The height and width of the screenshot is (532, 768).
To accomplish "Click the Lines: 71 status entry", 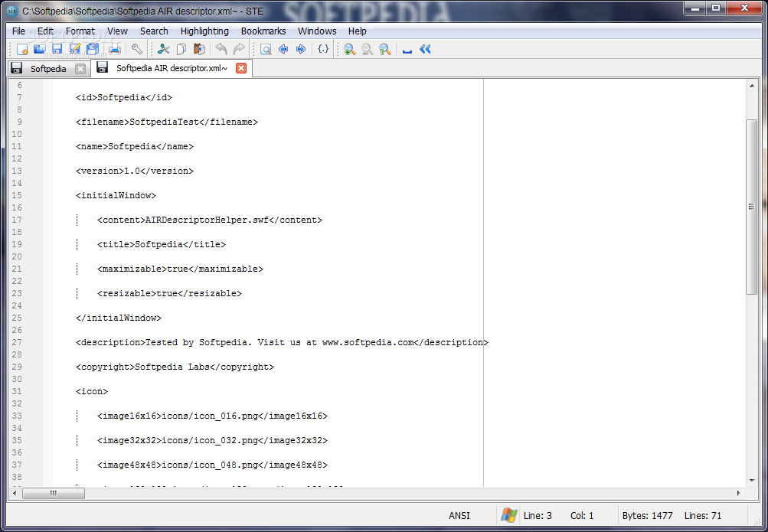I will pyautogui.click(x=702, y=515).
